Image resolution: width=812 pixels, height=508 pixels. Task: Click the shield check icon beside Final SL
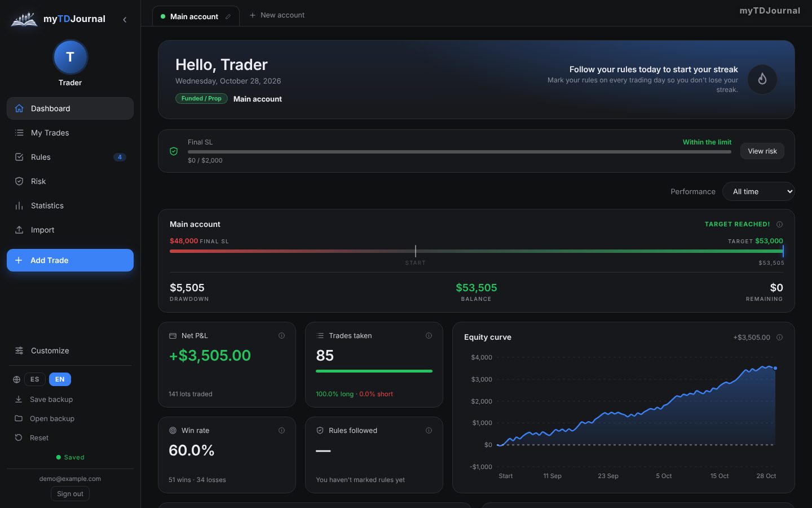tap(174, 151)
